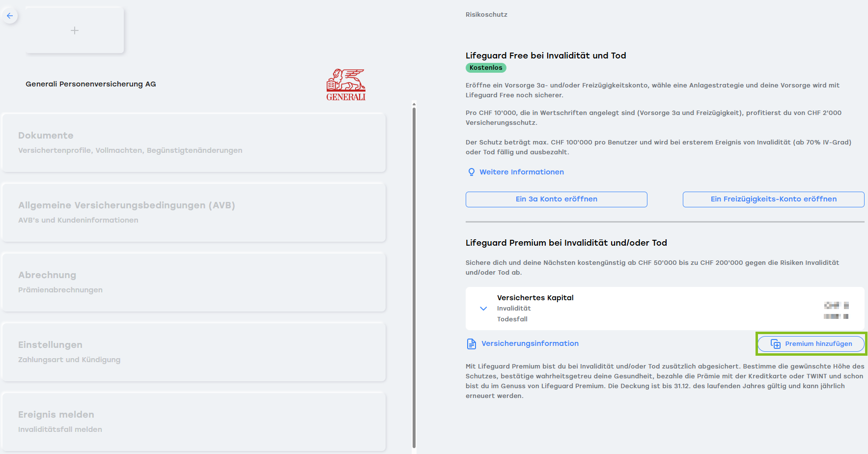Image resolution: width=868 pixels, height=454 pixels.
Task: Click the Risikoschutz heading text
Action: click(486, 15)
